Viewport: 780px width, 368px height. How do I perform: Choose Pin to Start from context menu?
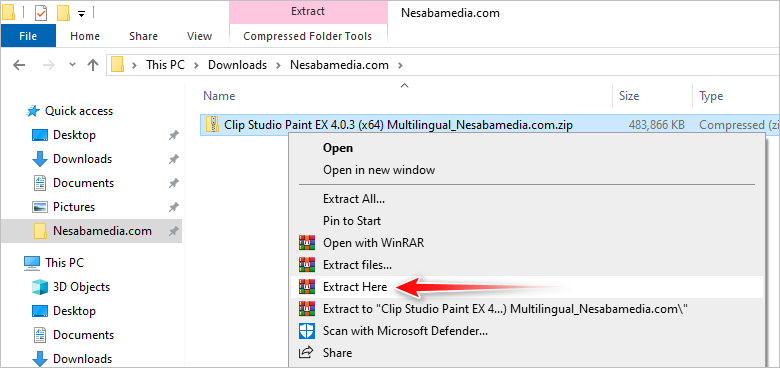[x=527, y=221]
